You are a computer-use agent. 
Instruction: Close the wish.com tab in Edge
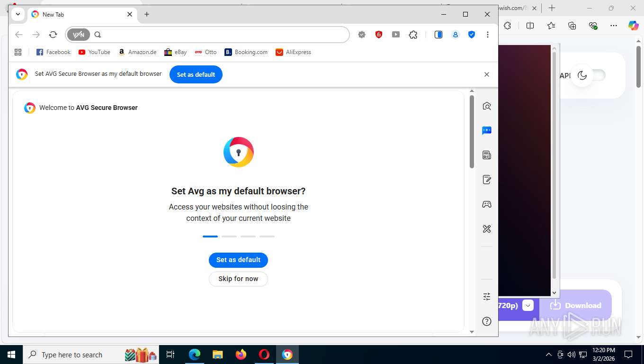535,8
